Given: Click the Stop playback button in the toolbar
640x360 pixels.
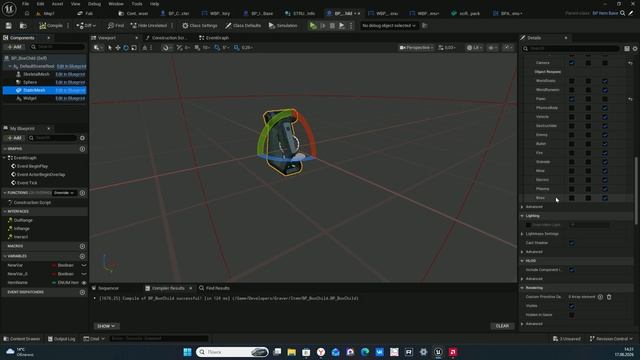Looking at the screenshot, I should (x=332, y=25).
